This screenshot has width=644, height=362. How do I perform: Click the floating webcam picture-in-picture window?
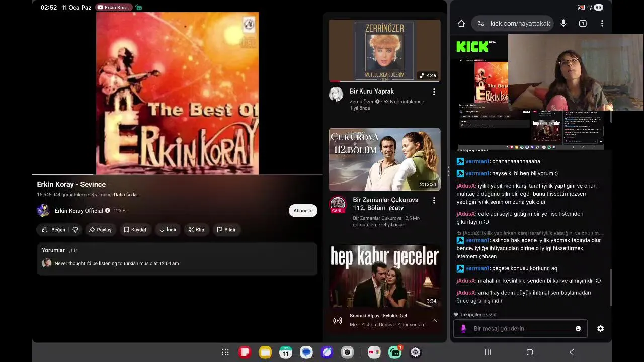576,72
